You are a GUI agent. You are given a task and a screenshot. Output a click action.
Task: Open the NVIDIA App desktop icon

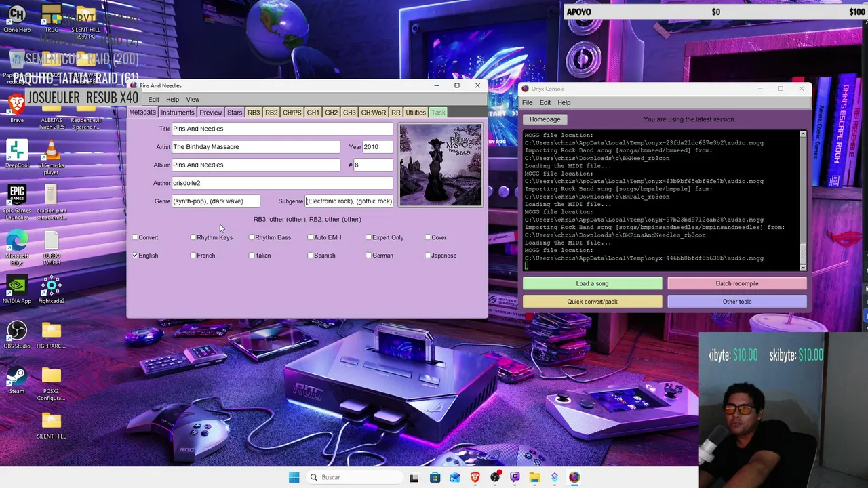pos(17,289)
